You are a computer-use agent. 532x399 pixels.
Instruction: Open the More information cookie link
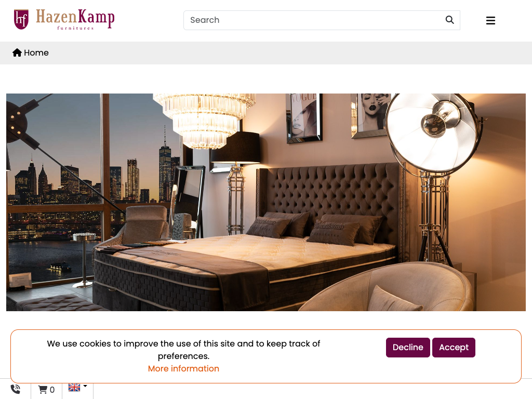point(183,368)
